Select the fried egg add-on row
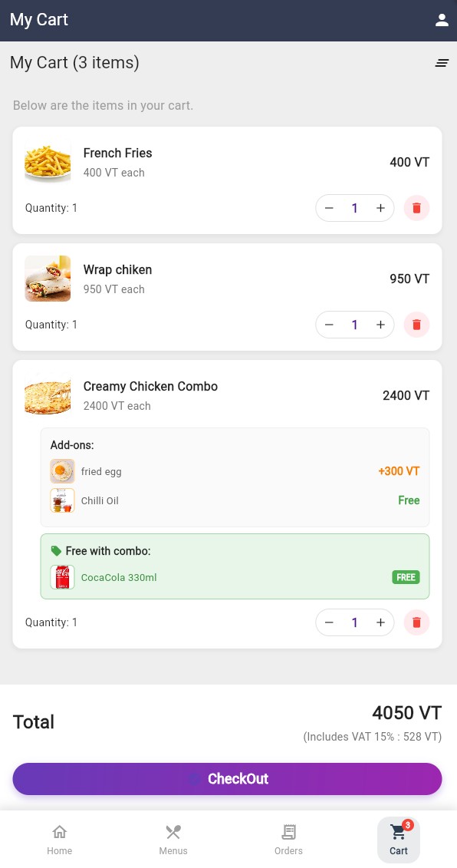The width and height of the screenshot is (457, 868). [x=101, y=471]
